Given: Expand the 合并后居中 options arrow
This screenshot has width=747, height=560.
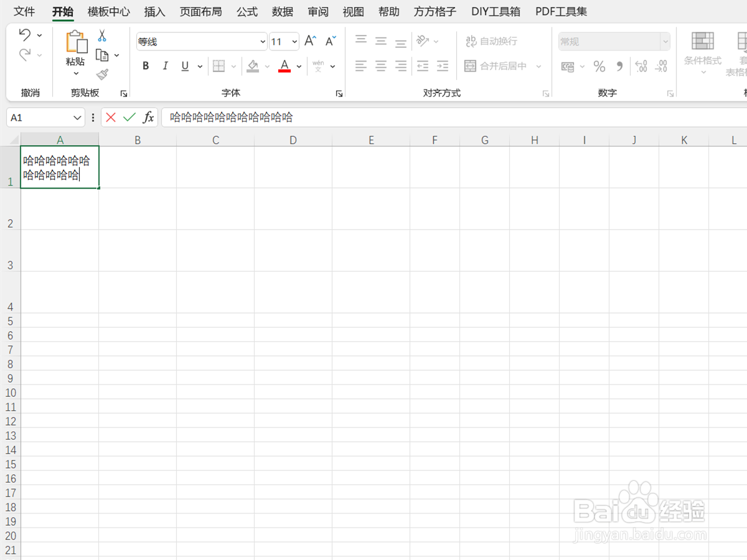Looking at the screenshot, I should tap(539, 66).
